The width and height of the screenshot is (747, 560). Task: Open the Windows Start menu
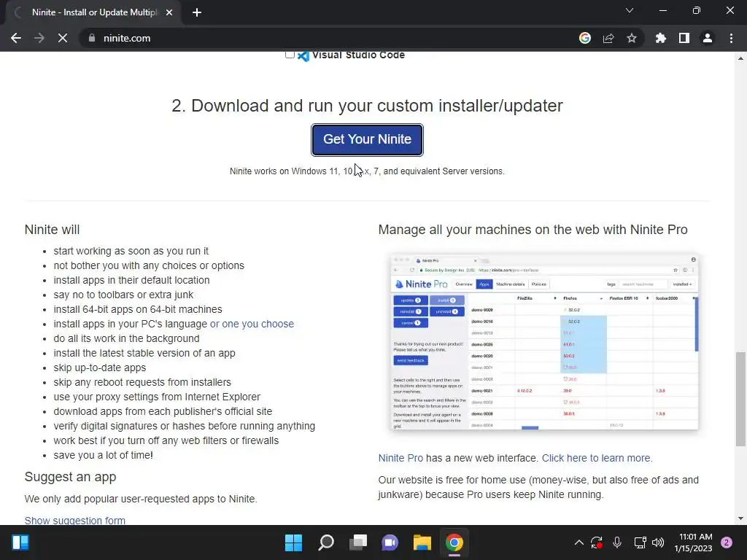point(293,542)
